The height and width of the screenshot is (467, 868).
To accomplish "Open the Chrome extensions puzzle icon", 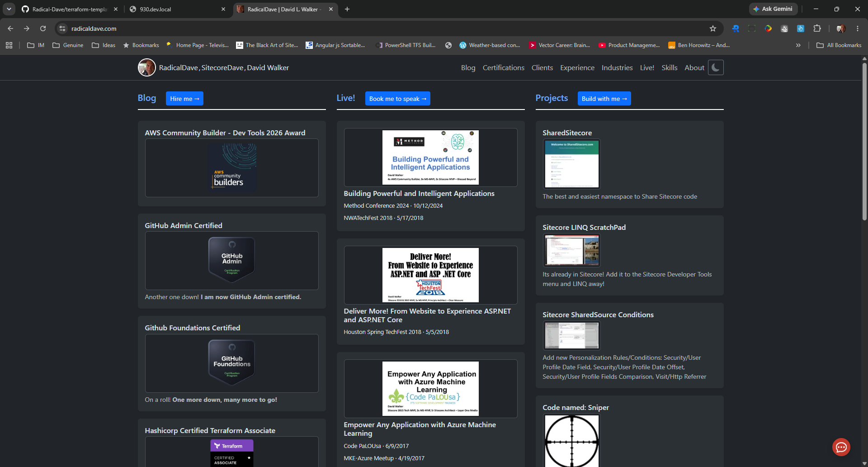I will coord(817,29).
